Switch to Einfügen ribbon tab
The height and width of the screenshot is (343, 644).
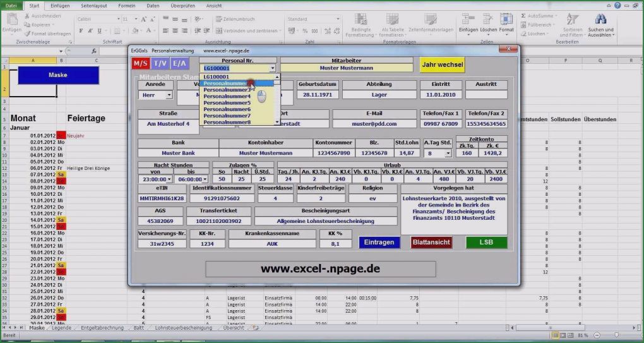pos(60,6)
